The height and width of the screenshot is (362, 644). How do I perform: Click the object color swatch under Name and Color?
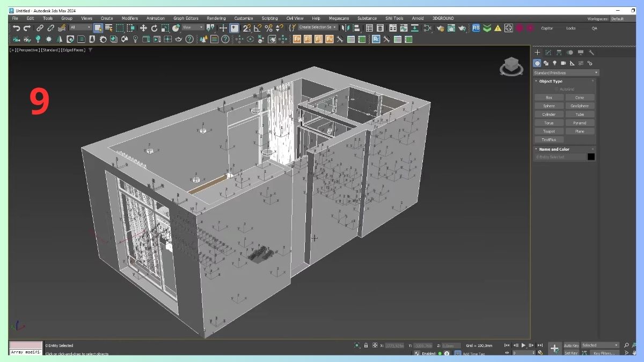[x=591, y=157]
